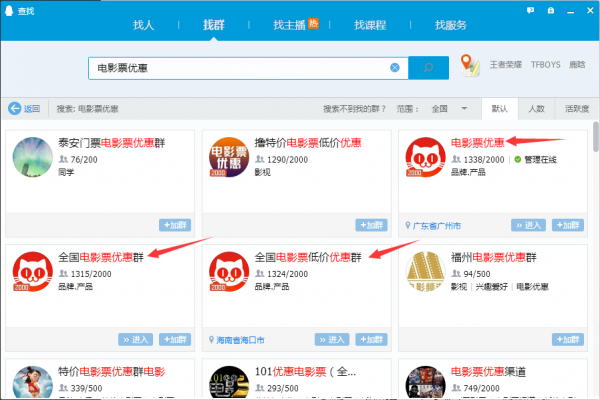Sort results by 活跃度
The image size is (600, 400).
point(577,109)
